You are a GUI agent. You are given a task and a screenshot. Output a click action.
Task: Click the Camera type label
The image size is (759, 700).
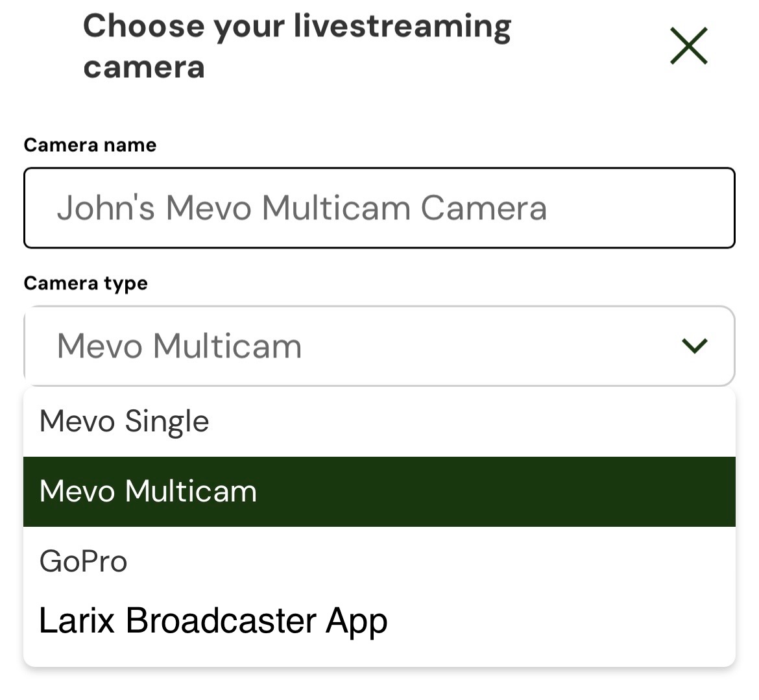(x=86, y=284)
